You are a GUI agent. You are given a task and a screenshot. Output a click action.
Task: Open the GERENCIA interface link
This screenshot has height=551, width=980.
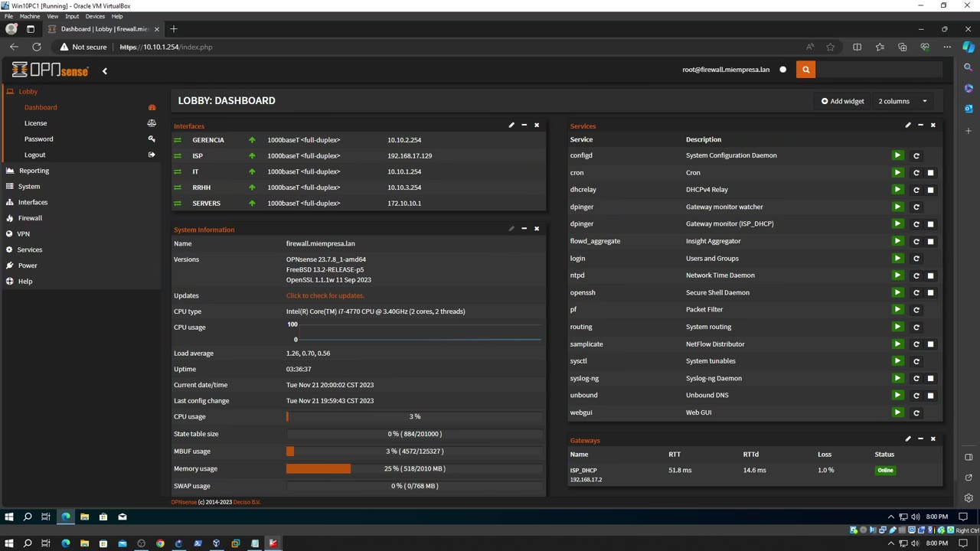click(208, 140)
